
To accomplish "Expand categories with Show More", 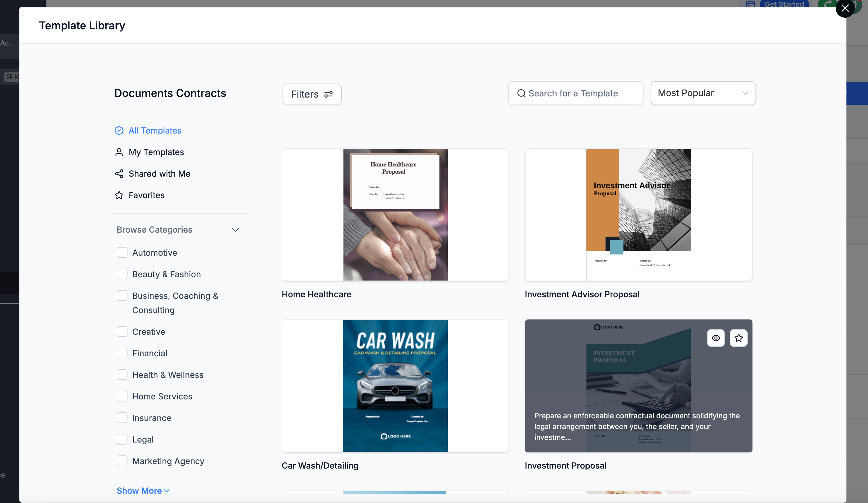I will coord(142,491).
